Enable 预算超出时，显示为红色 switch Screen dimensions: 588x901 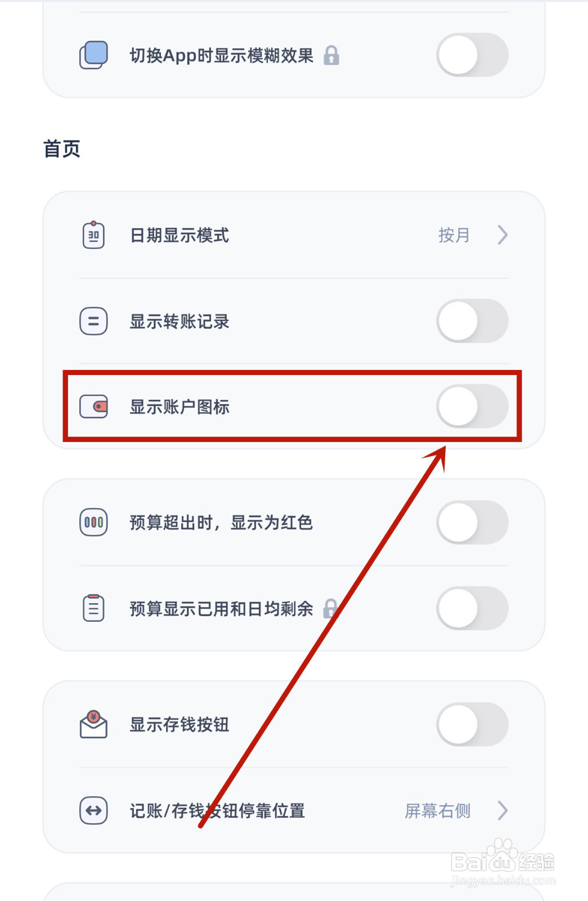[x=472, y=523]
